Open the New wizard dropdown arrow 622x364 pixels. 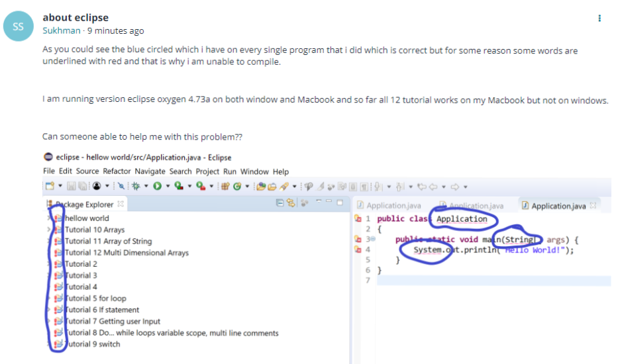click(x=60, y=185)
